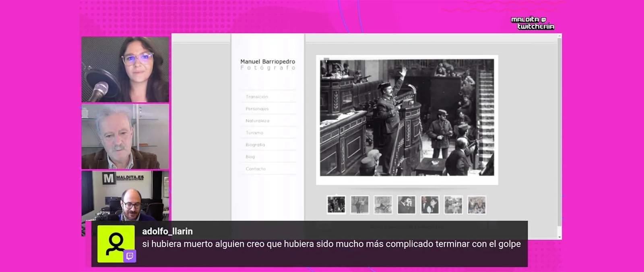This screenshot has width=644, height=272.
Task: Open the Turismo menu entry
Action: click(254, 133)
